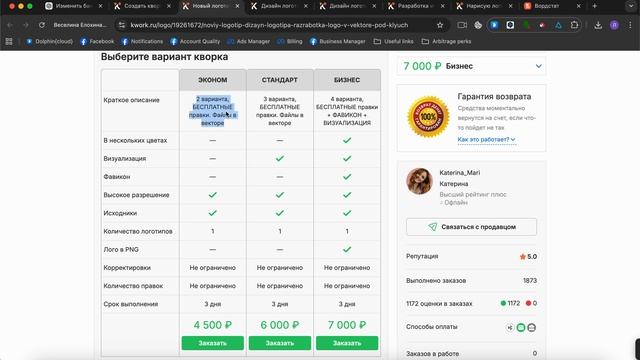Open the Useful links bookmarks folder
The height and width of the screenshot is (360, 640).
(393, 41)
